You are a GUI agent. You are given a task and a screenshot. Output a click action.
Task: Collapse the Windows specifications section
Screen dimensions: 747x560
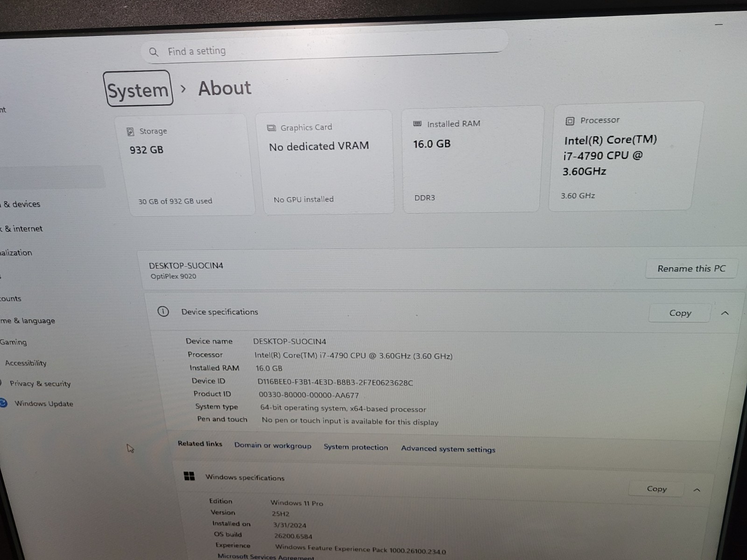(x=697, y=490)
